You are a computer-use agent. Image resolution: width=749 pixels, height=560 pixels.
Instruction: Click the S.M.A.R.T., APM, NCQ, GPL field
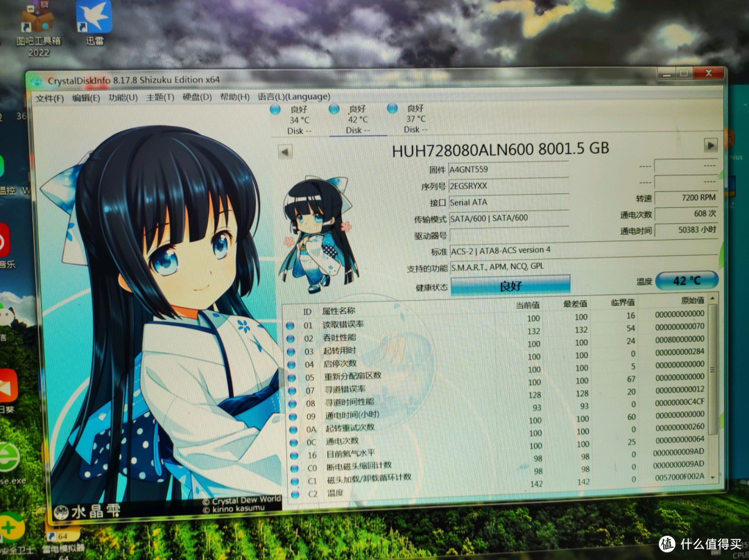584,266
